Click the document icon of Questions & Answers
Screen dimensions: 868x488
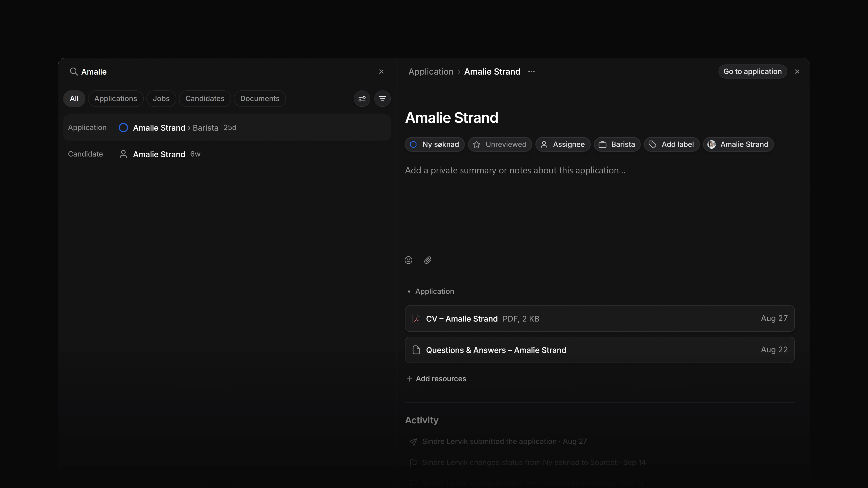coord(416,350)
